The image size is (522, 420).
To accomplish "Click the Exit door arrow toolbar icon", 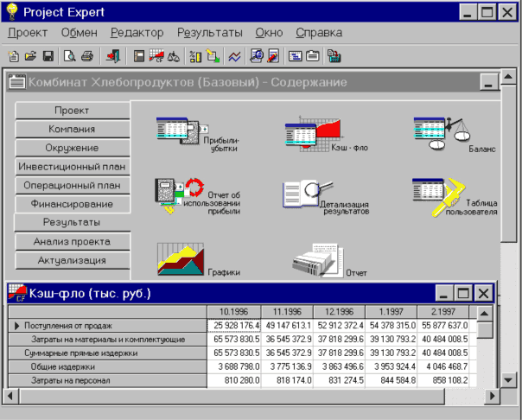I will (113, 56).
